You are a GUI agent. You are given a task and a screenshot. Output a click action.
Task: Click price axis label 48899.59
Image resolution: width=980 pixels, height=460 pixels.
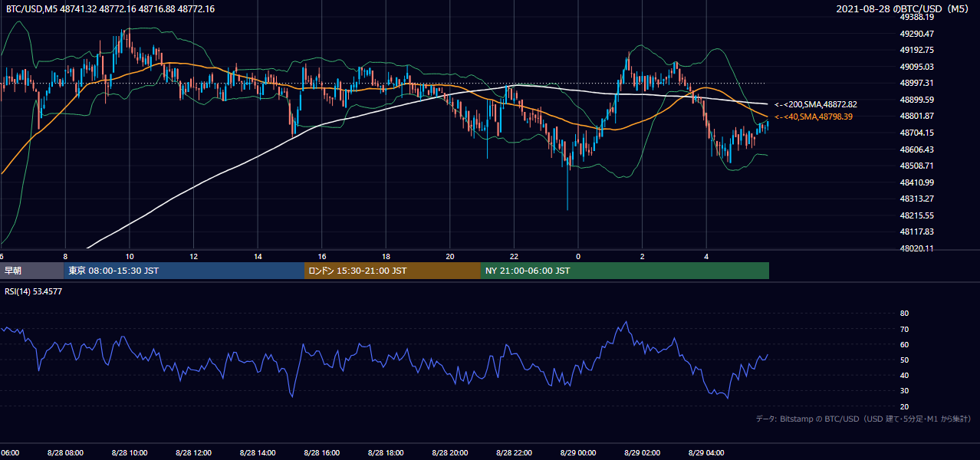[916, 100]
